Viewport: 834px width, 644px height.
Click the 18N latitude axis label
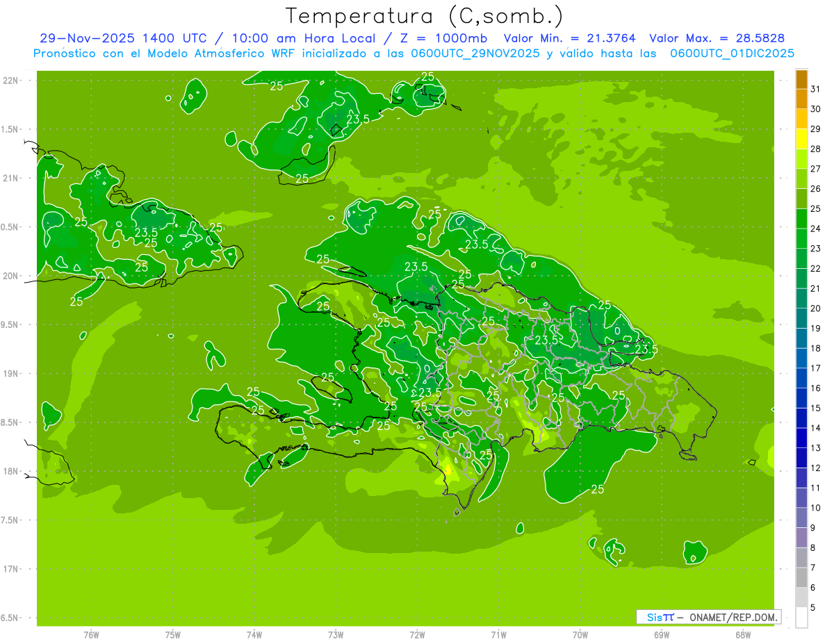(10, 472)
